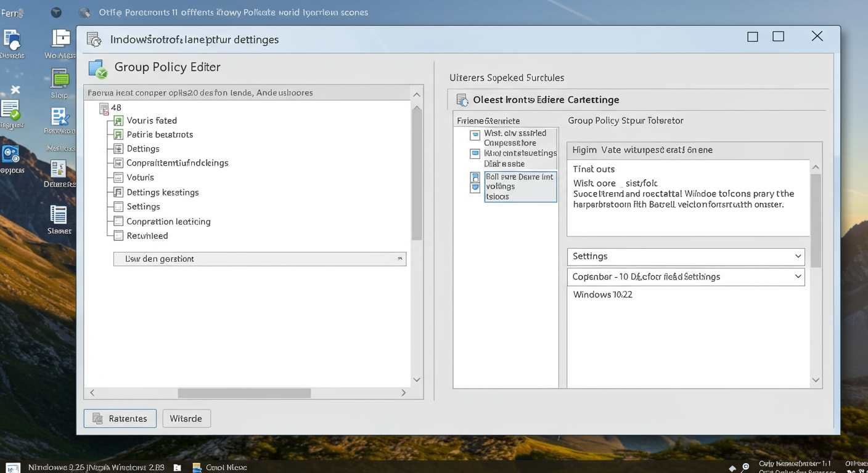868x473 pixels.
Task: Click the Windows 10.22 text entry
Action: coord(603,294)
